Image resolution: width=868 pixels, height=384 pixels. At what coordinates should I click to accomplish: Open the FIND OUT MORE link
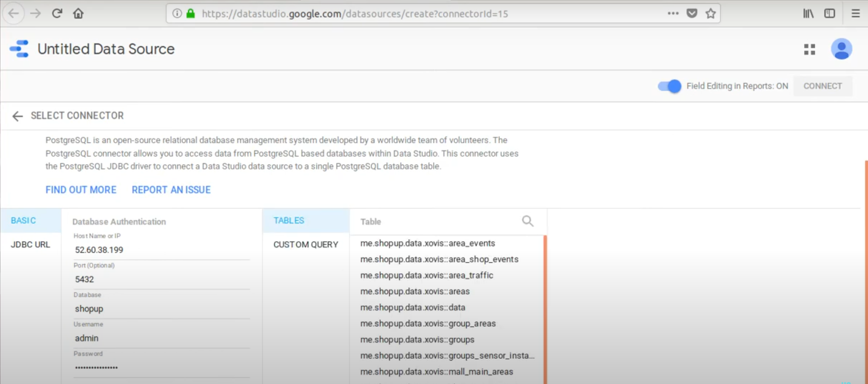(81, 190)
